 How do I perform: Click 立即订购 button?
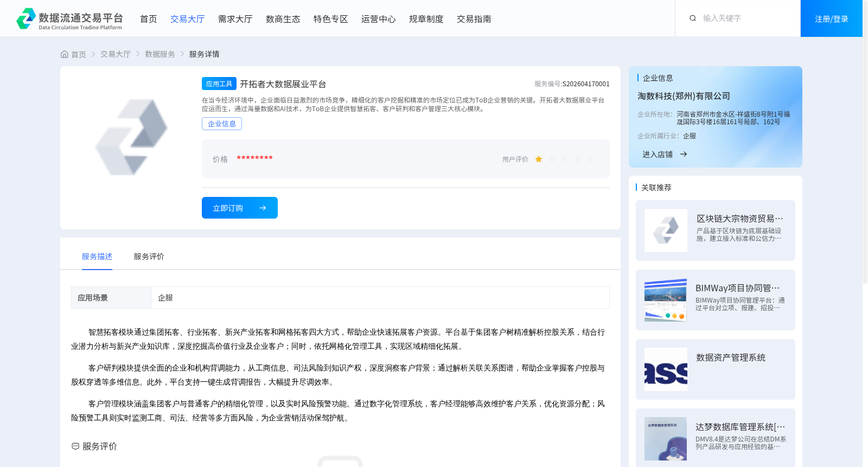[x=240, y=208]
